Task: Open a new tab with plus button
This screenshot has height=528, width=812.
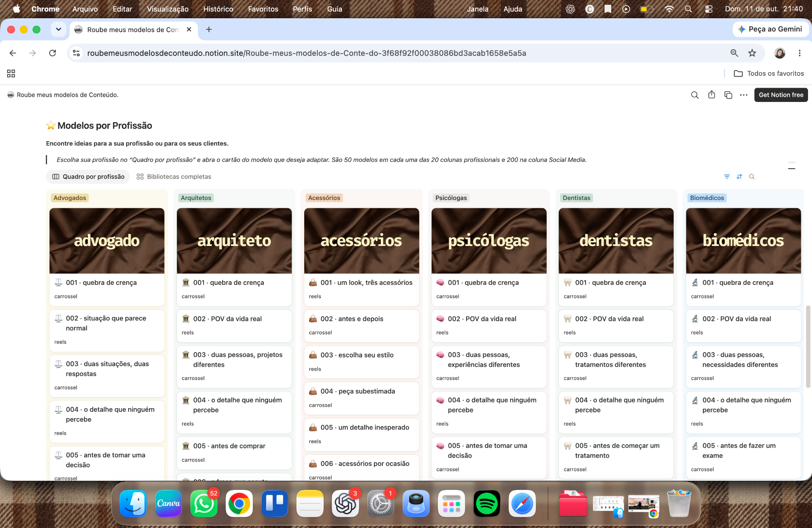Action: pos(209,29)
